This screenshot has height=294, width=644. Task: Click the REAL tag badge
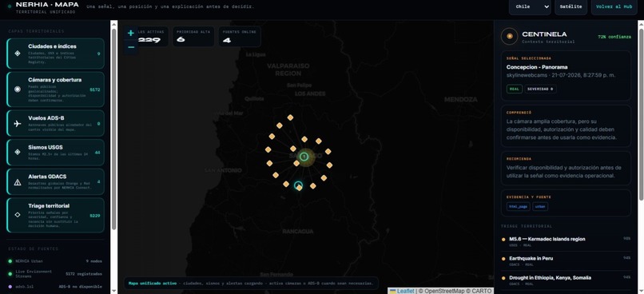coord(515,89)
